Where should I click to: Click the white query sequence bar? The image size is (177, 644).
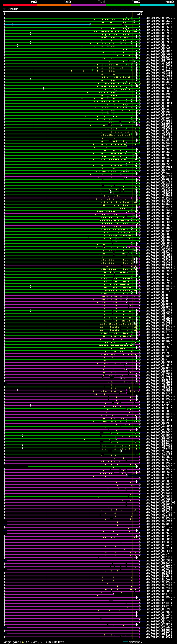pyautogui.click(x=73, y=11)
